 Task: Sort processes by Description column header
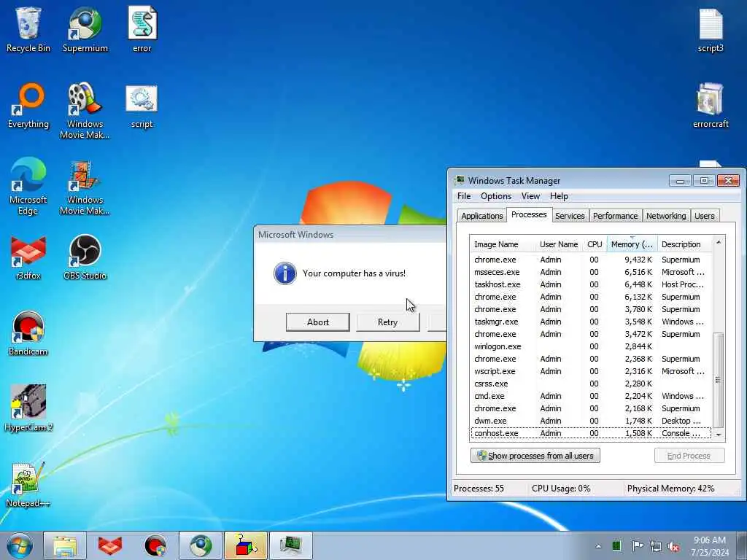[685, 244]
